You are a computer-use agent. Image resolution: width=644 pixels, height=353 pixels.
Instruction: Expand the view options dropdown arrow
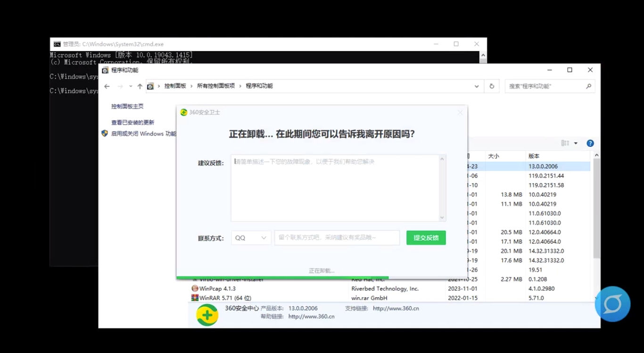576,143
